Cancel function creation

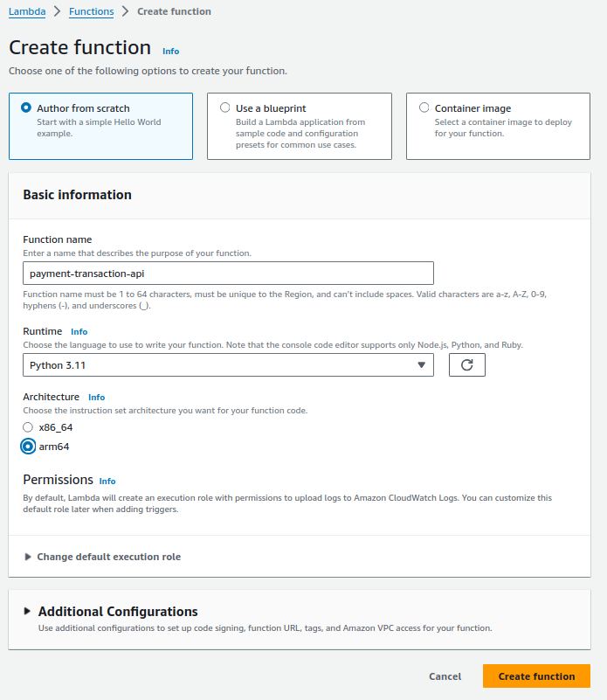pyautogui.click(x=445, y=676)
